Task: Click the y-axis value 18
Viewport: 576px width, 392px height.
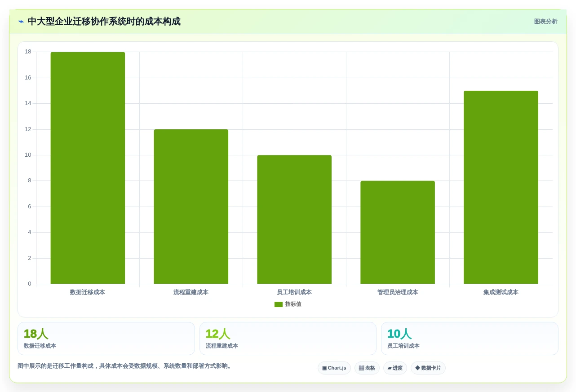Action: coord(28,52)
